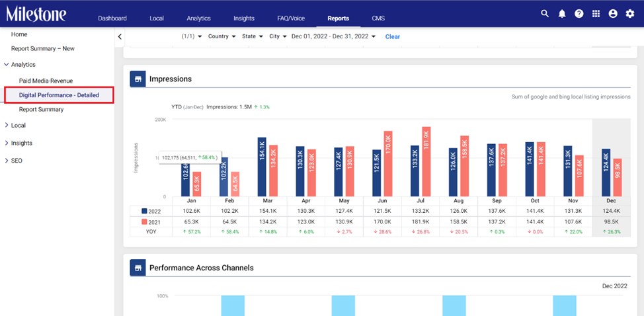644x316 pixels.
Task: Open the Country filter dropdown
Action: tap(221, 36)
